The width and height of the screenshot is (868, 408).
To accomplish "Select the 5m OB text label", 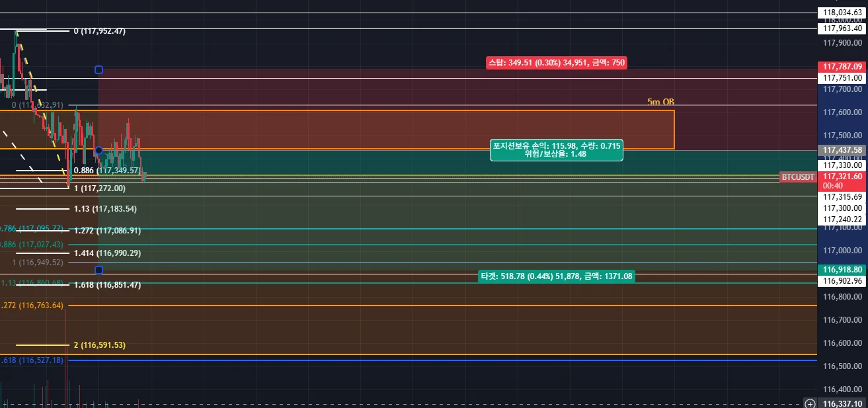I will click(660, 102).
